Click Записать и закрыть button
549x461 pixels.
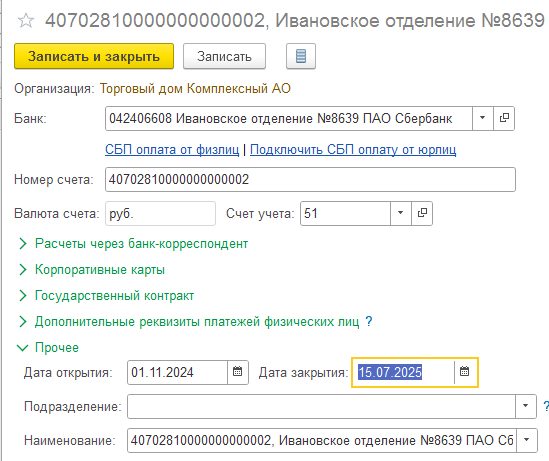tap(94, 56)
